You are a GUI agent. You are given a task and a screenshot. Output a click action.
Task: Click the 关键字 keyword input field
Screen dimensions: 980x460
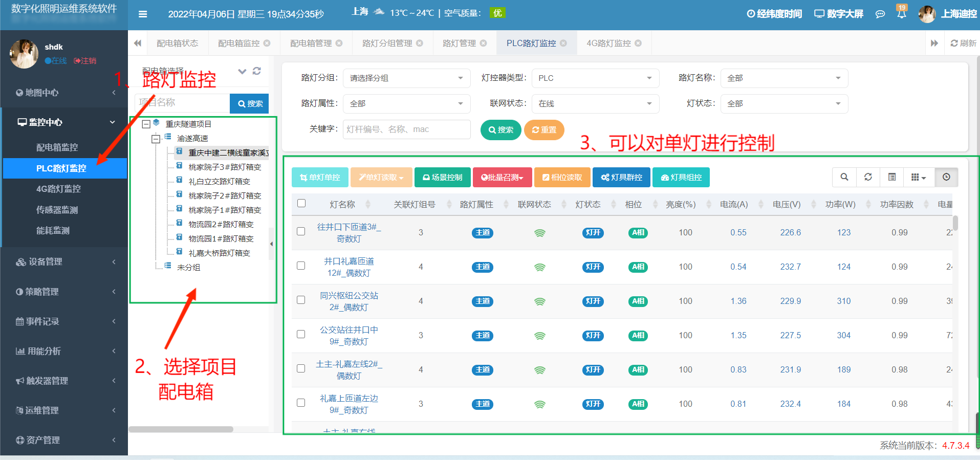(406, 129)
